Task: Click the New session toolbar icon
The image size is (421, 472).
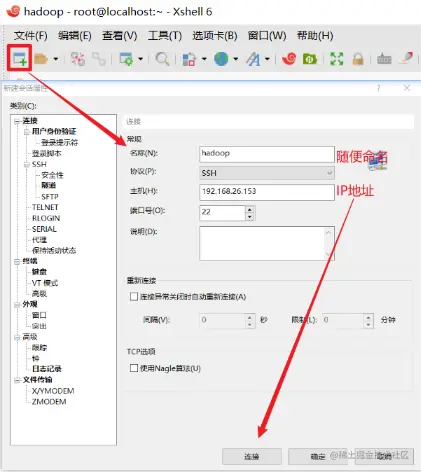Action: (20, 59)
